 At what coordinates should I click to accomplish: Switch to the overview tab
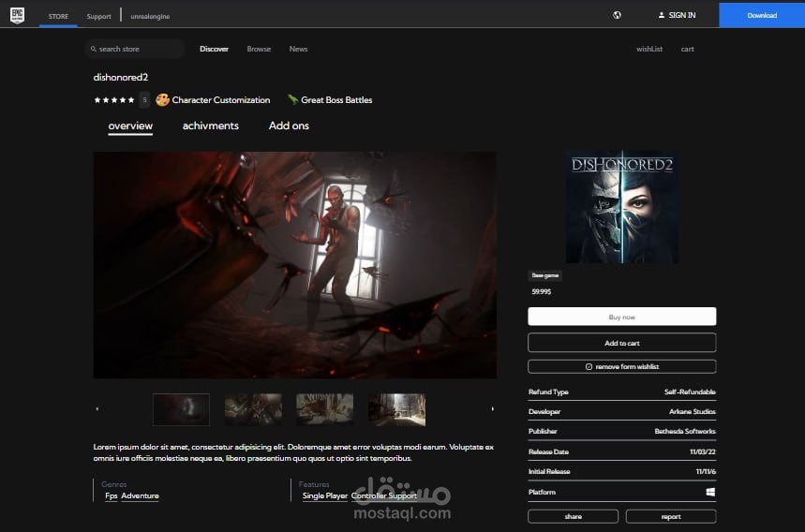130,126
